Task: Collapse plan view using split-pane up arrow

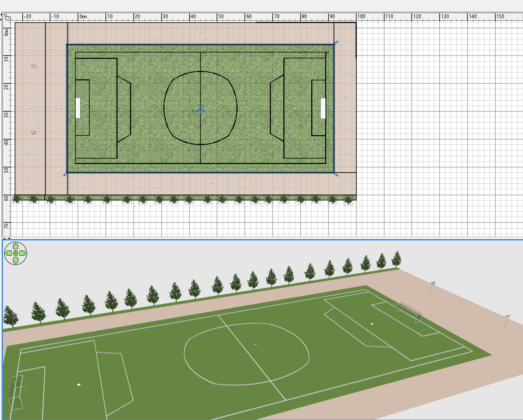Action: [x=5, y=239]
